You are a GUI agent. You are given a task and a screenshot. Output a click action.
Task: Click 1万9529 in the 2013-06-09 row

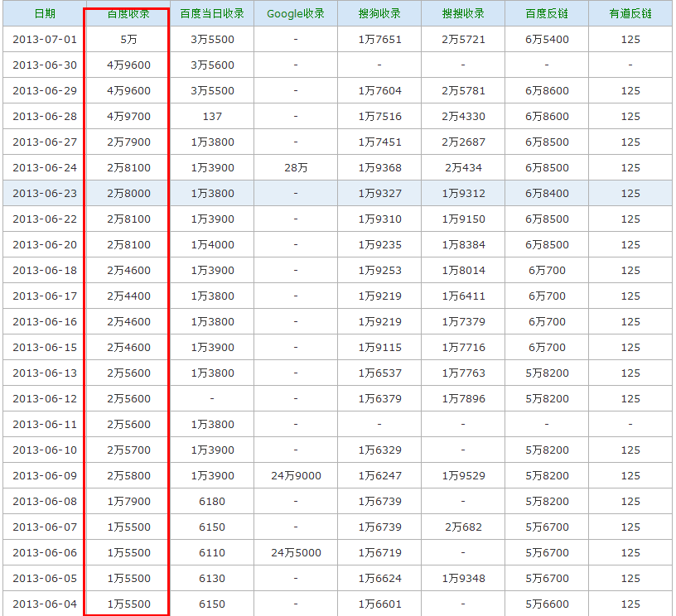463,475
